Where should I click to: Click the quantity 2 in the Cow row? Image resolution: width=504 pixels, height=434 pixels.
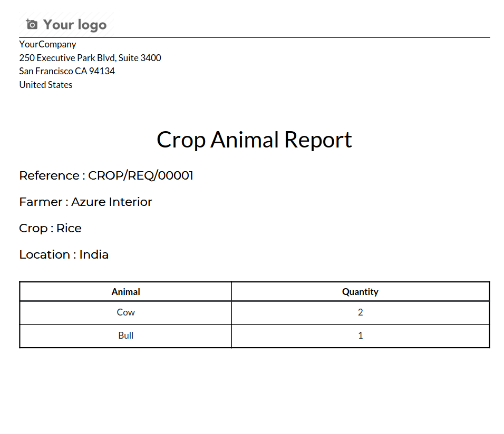click(361, 312)
